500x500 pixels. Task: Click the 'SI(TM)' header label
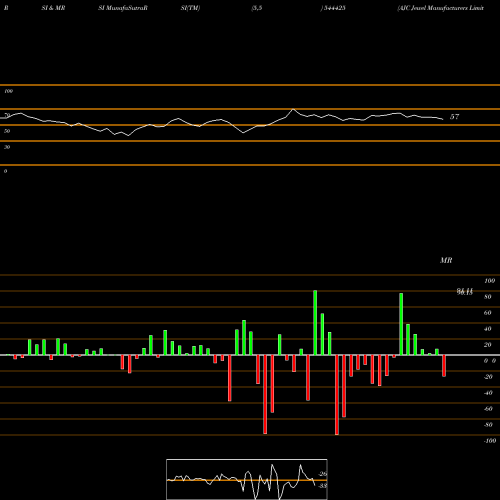tap(190, 8)
